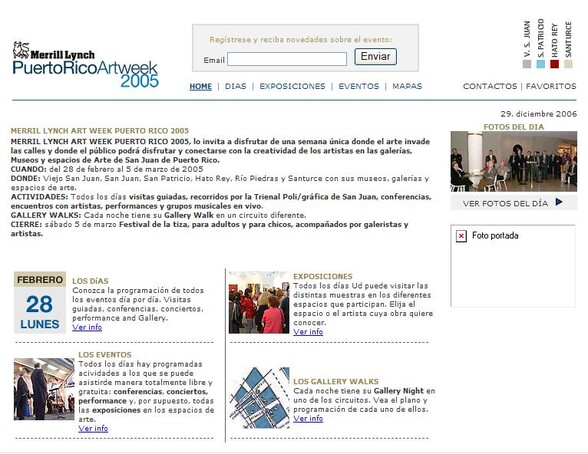The image size is (588, 454).
Task: Open the MAPAS menu item
Action: click(407, 86)
